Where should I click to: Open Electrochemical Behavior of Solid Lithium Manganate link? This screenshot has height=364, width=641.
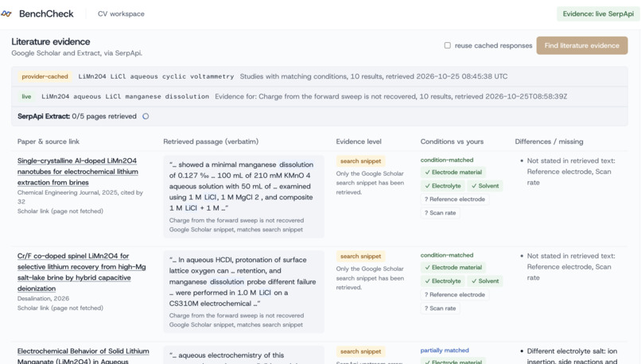pyautogui.click(x=83, y=356)
